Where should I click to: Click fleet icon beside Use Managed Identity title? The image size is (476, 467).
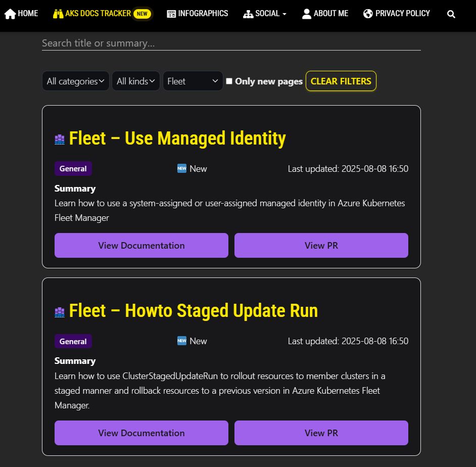(x=60, y=139)
